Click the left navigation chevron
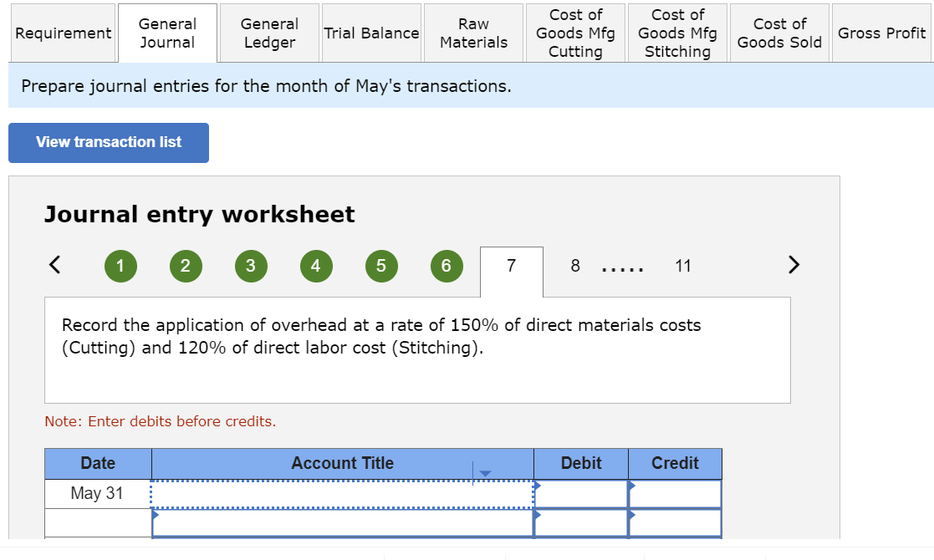The image size is (934, 560). tap(54, 265)
